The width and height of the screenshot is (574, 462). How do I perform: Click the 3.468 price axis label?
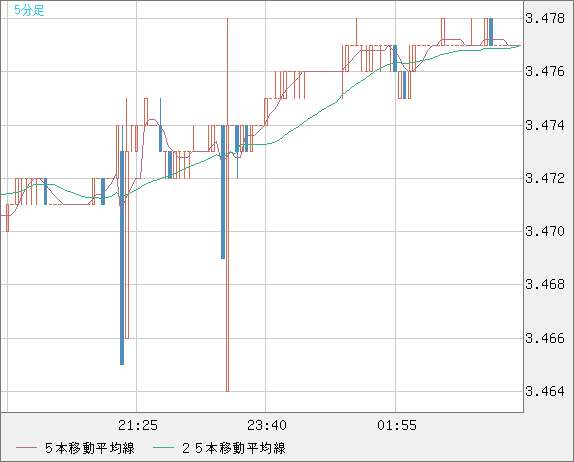545,284
